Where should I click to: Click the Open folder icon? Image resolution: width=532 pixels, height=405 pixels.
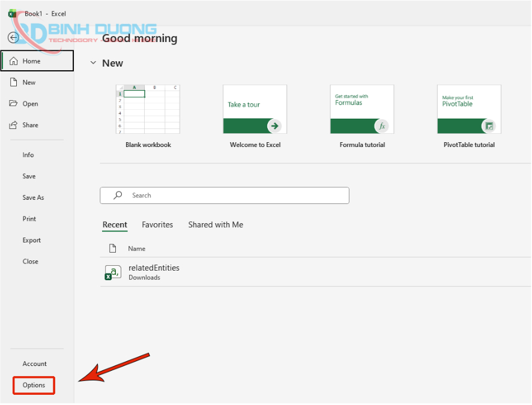[x=14, y=104]
